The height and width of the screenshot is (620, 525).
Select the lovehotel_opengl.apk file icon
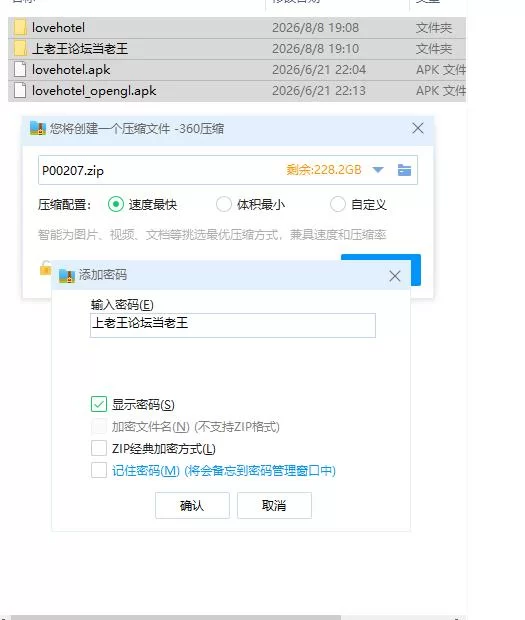20,91
